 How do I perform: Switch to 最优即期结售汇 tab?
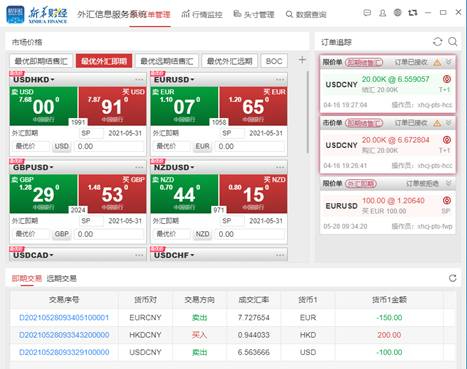41,61
